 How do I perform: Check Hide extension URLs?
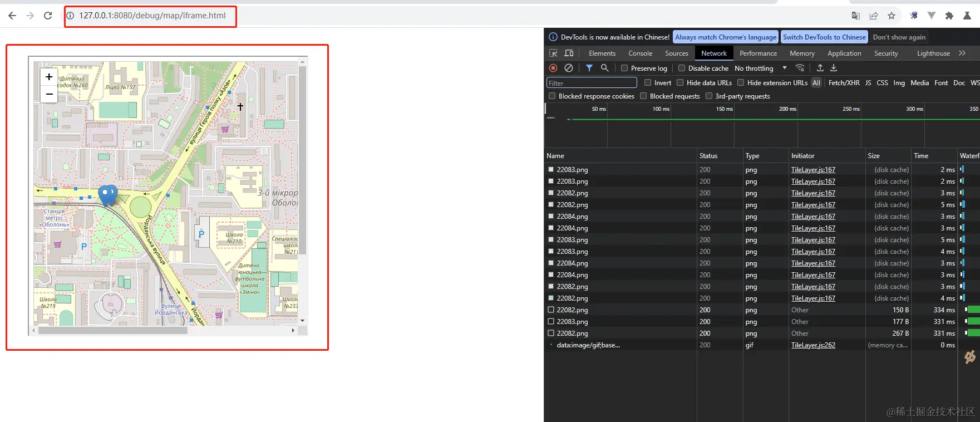(x=741, y=82)
